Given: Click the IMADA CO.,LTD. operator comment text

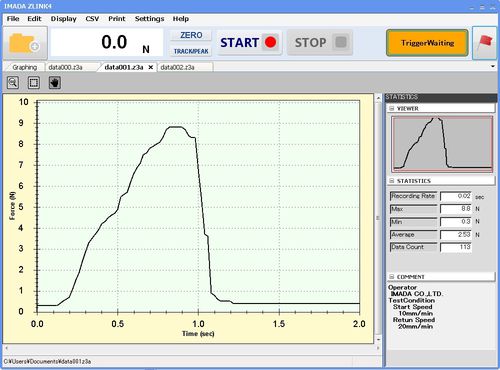Looking at the screenshot, I should [417, 294].
